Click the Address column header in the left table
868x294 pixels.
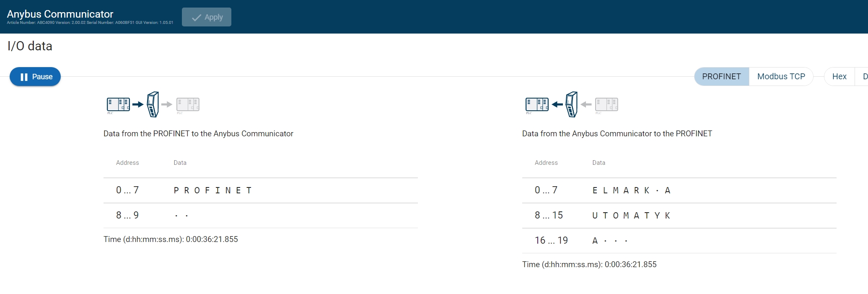[x=127, y=163]
